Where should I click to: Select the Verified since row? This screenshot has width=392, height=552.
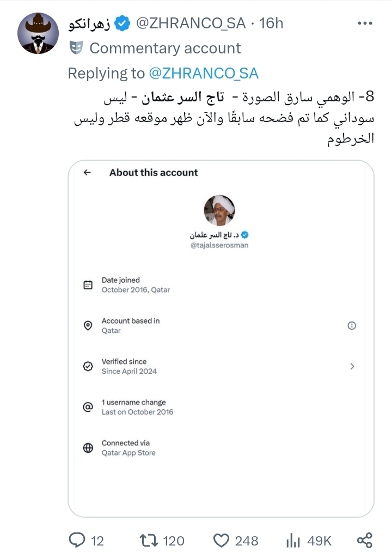(x=218, y=366)
